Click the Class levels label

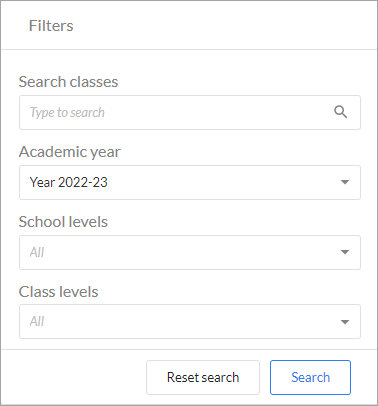[x=58, y=292]
